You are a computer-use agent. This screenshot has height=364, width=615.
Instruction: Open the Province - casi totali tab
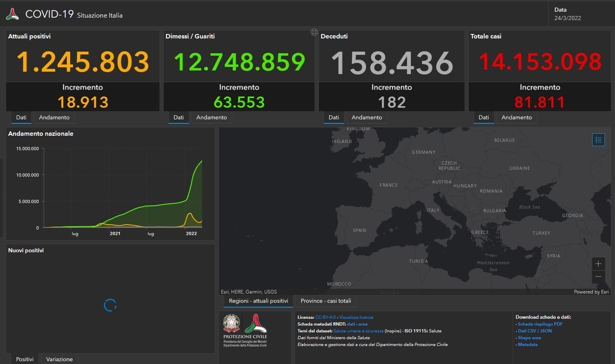pos(325,301)
